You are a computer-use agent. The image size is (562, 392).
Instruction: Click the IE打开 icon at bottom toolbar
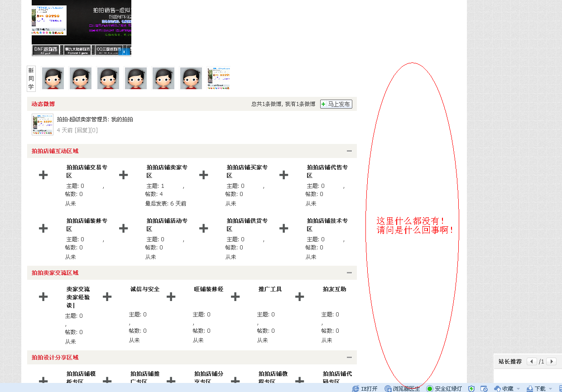coord(358,388)
